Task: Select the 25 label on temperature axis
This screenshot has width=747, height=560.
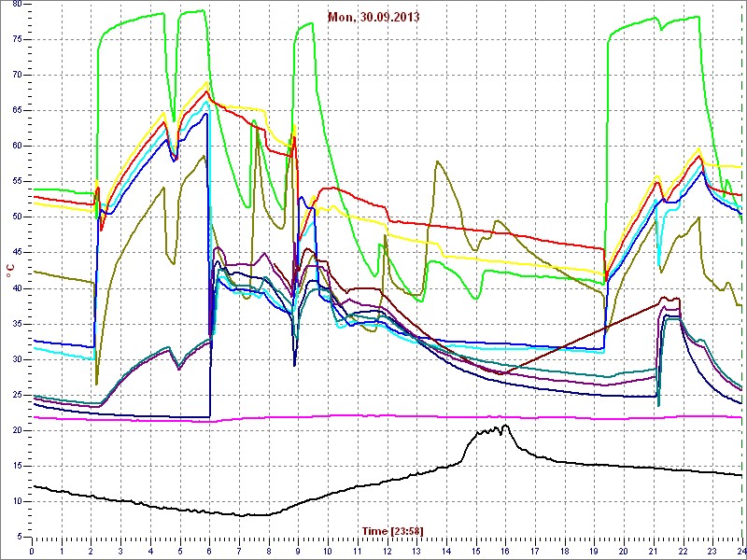Action: click(16, 395)
